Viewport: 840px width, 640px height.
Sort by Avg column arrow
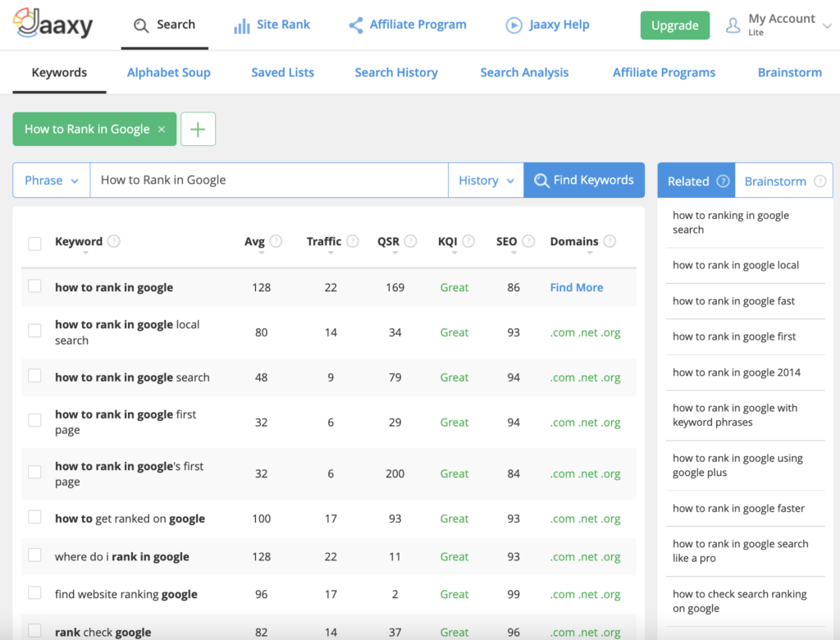pos(262,253)
